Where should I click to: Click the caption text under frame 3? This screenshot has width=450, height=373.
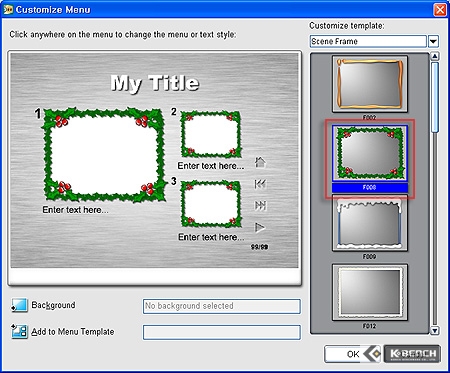(x=211, y=237)
